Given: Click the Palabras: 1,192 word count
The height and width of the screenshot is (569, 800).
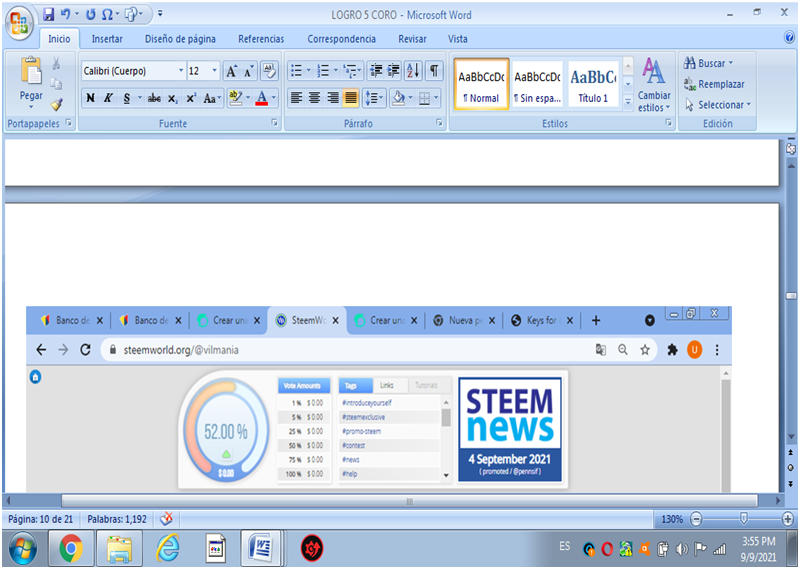Looking at the screenshot, I should pos(117,519).
